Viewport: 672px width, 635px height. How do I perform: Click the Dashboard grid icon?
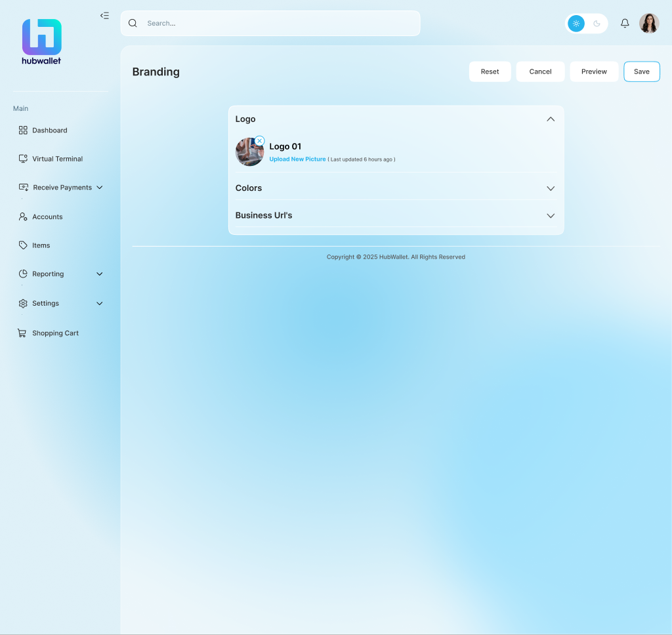click(x=23, y=131)
